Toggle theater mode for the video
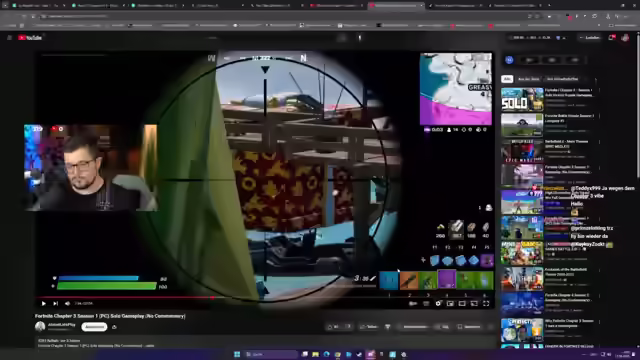The image size is (640, 360). coord(462,304)
